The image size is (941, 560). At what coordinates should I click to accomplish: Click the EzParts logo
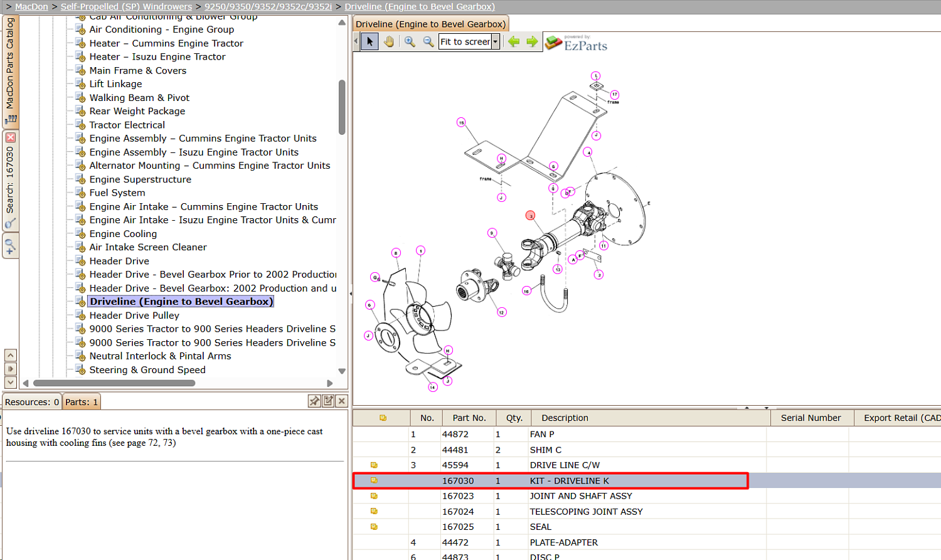[x=577, y=43]
